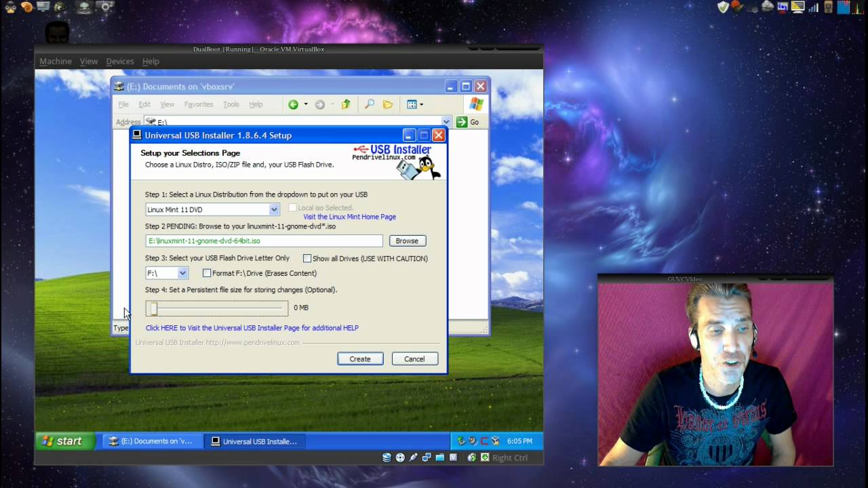The image size is (868, 488).
Task: Click the orange swirl icon in host panel
Action: [x=26, y=7]
